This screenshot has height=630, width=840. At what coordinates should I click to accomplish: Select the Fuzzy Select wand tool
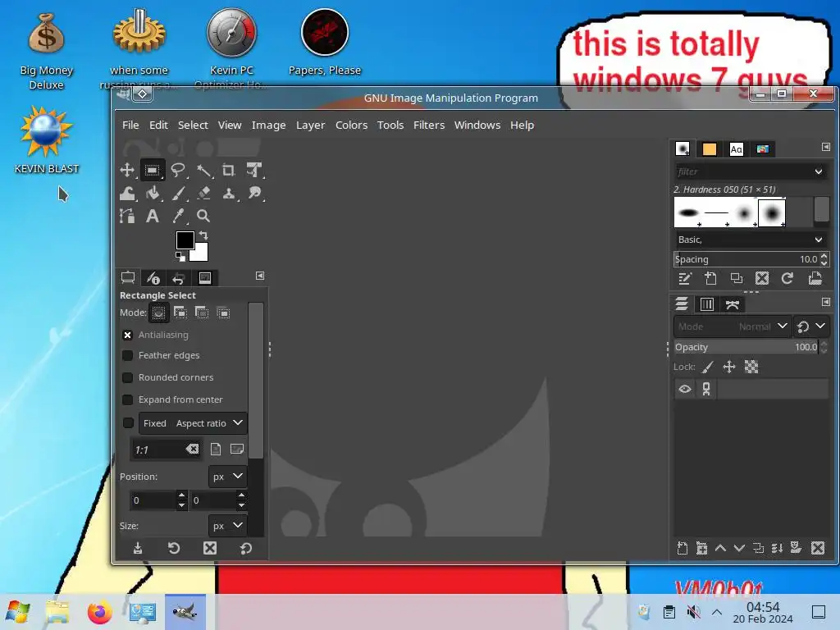[x=203, y=171]
